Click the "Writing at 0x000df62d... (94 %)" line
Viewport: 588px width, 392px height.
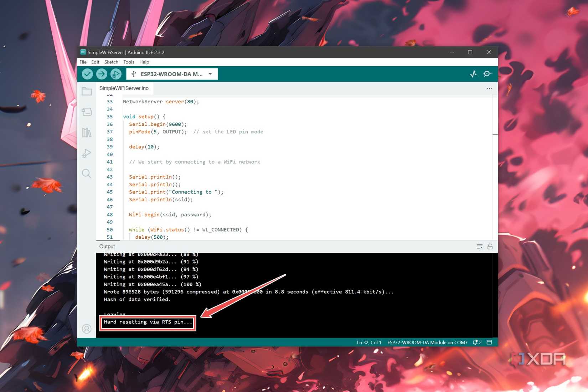tap(151, 269)
